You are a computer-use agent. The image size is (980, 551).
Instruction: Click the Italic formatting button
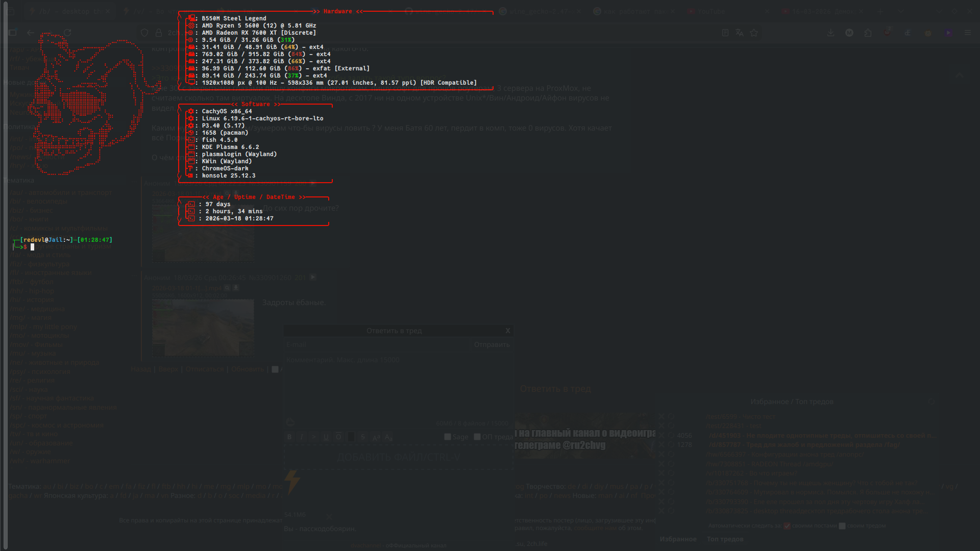[302, 437]
